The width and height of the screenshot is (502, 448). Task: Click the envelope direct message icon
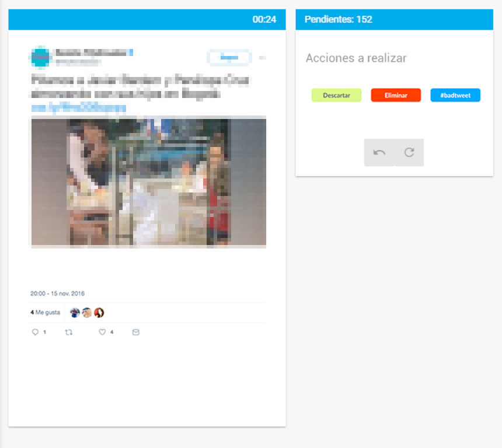click(x=136, y=332)
